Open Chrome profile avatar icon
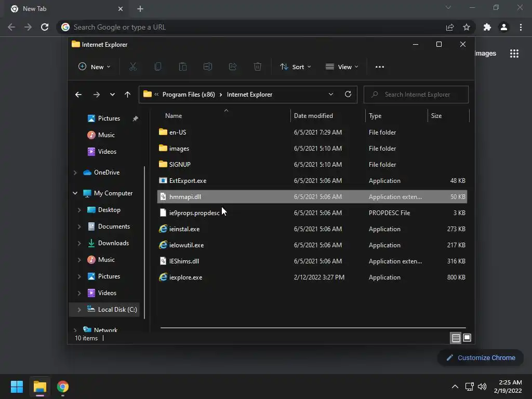 click(x=504, y=27)
